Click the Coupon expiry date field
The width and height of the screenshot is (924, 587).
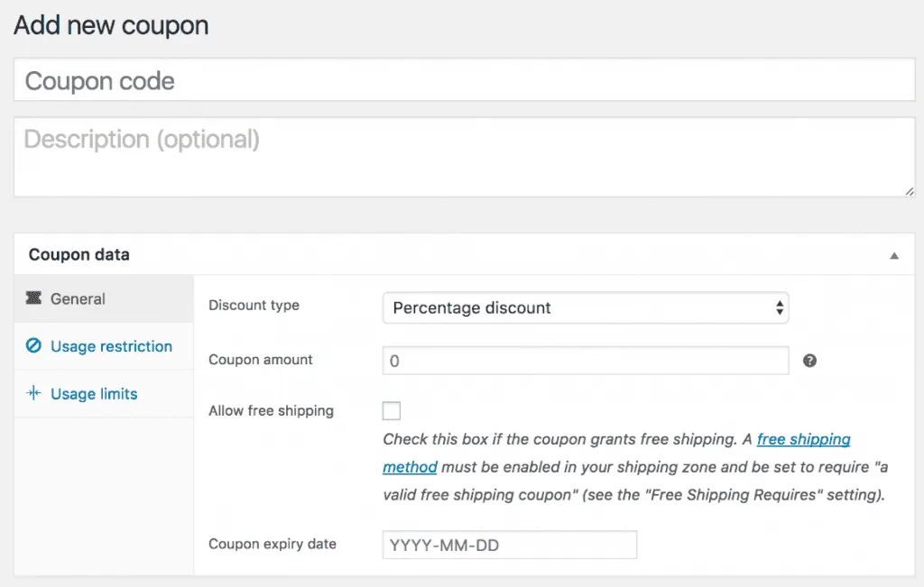click(x=509, y=545)
